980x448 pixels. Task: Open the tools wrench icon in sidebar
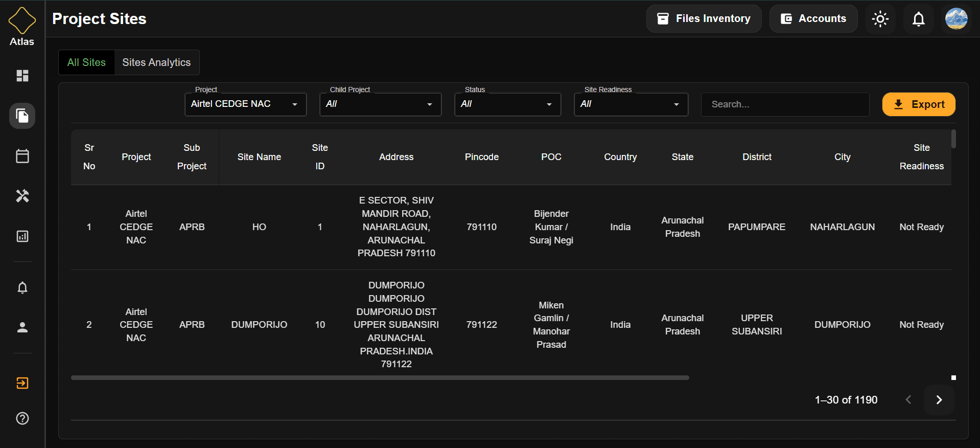(x=22, y=196)
